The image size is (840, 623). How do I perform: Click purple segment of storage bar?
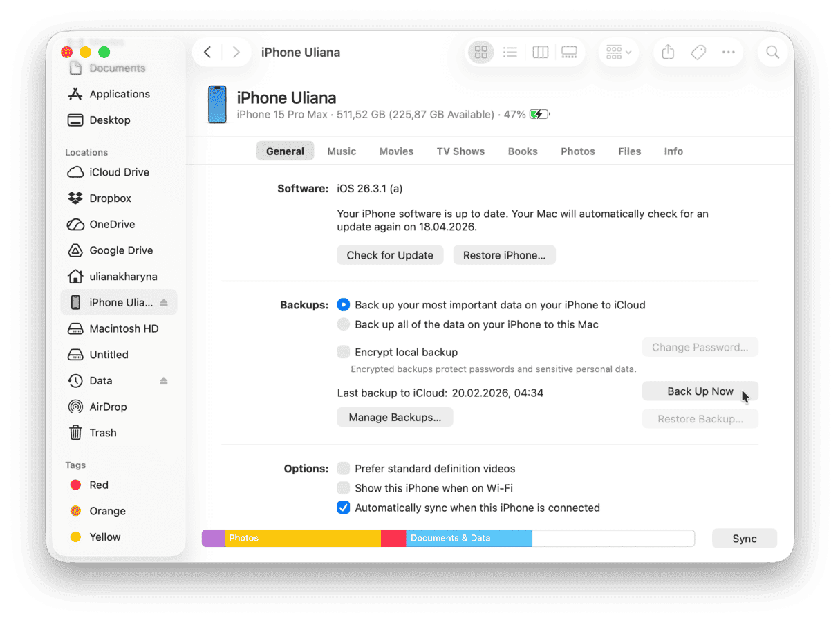coord(214,539)
